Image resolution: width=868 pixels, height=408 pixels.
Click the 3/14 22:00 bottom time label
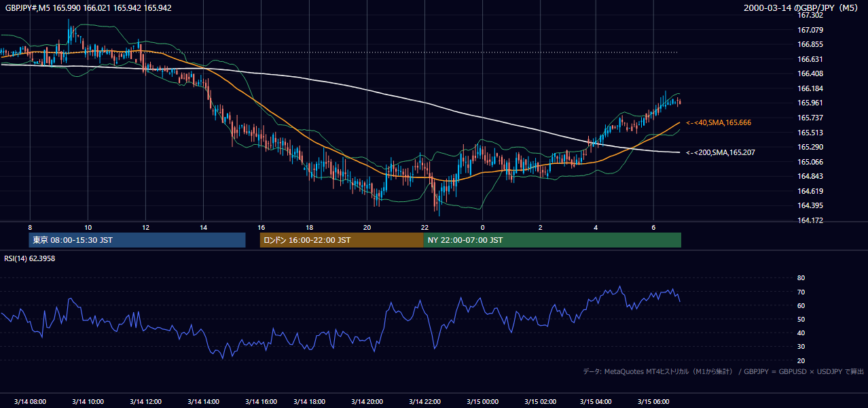tap(425, 402)
